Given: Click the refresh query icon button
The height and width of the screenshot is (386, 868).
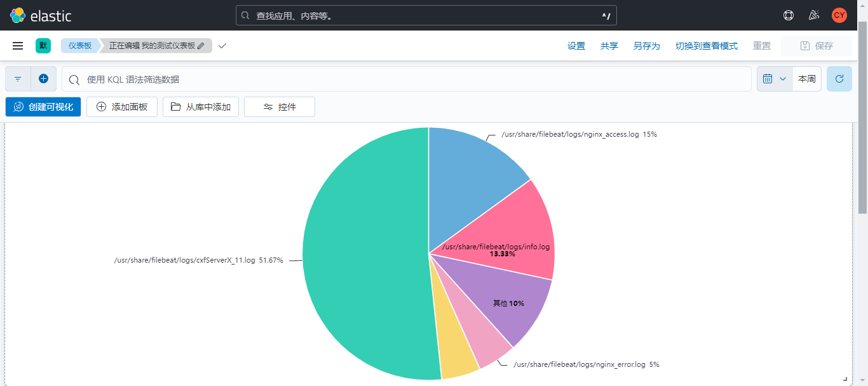Looking at the screenshot, I should pos(839,79).
